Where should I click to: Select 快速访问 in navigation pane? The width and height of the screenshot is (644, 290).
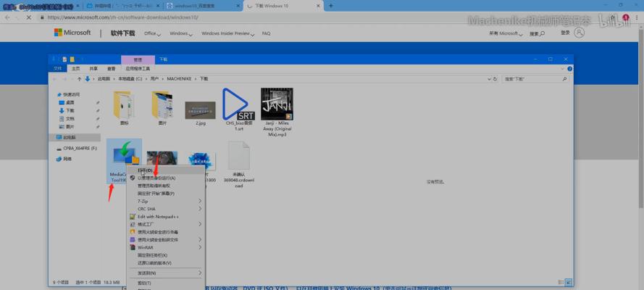click(x=72, y=94)
